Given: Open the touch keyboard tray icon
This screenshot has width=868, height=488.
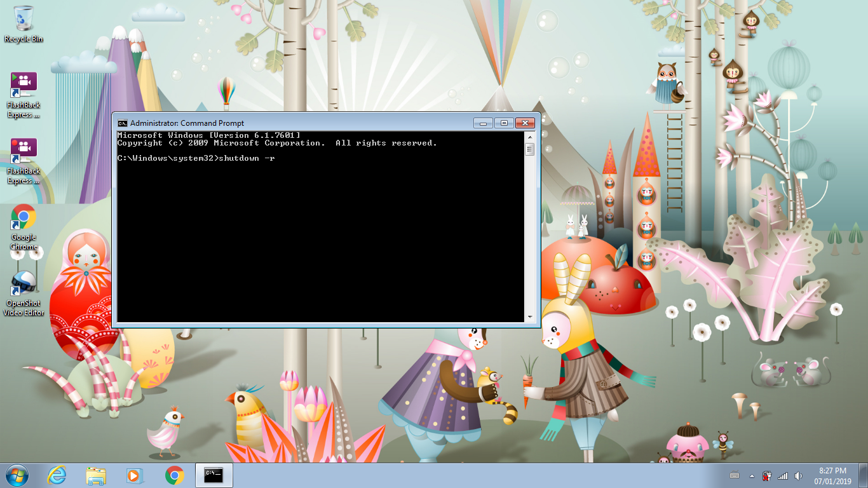Looking at the screenshot, I should coord(735,475).
